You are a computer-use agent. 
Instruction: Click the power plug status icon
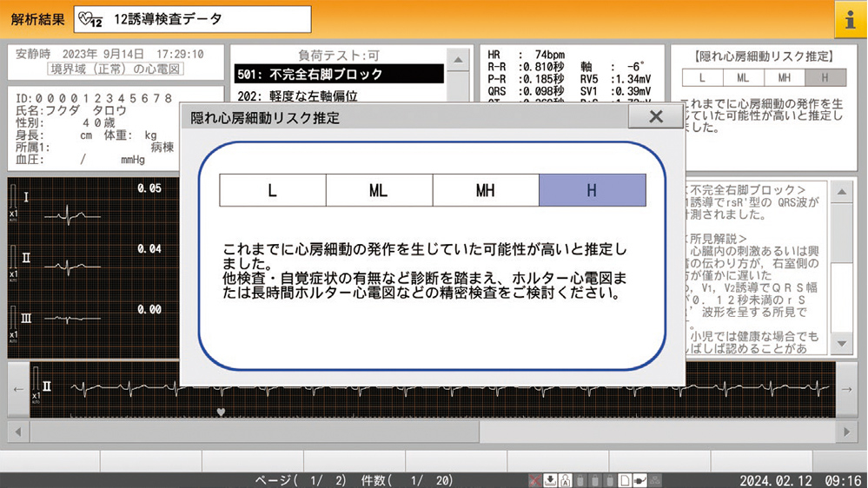click(639, 480)
